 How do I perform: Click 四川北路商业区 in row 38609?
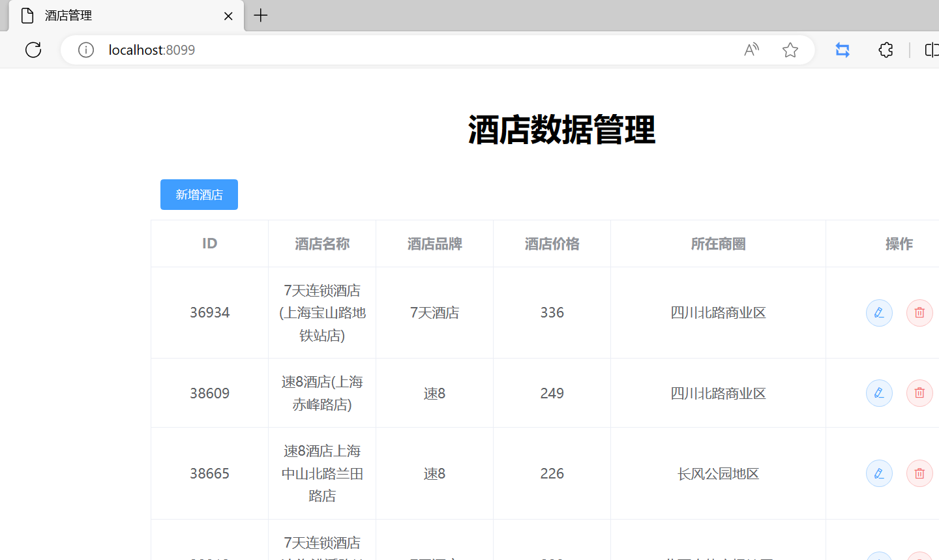718,393
